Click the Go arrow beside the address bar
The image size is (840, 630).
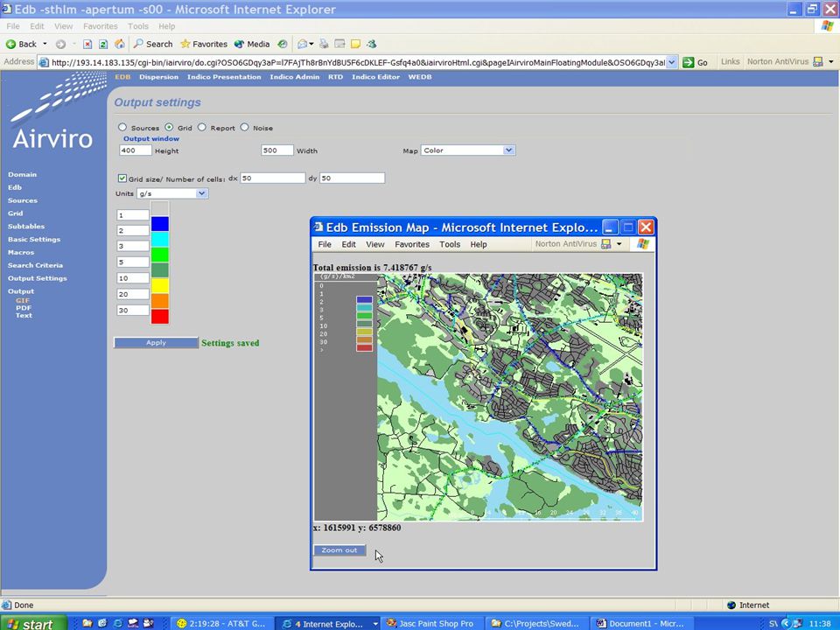click(x=689, y=62)
